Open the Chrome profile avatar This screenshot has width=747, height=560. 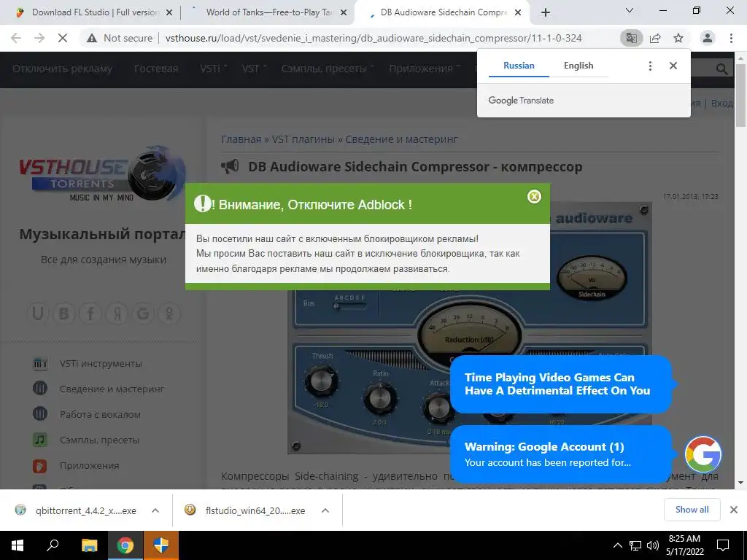click(x=708, y=38)
